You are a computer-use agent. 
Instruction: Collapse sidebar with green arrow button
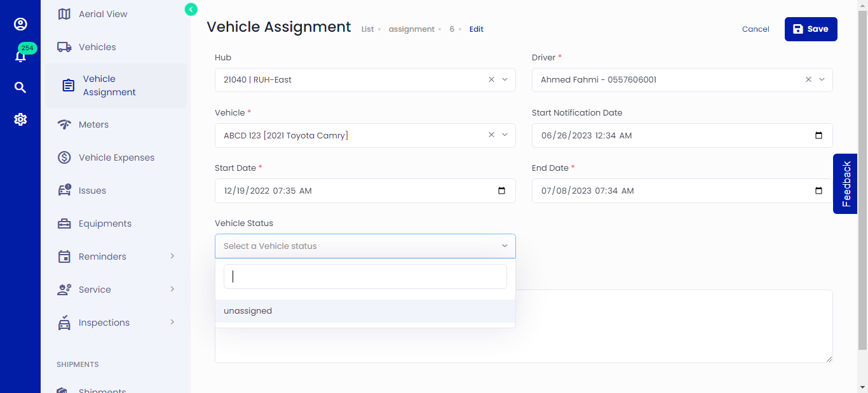tap(191, 9)
